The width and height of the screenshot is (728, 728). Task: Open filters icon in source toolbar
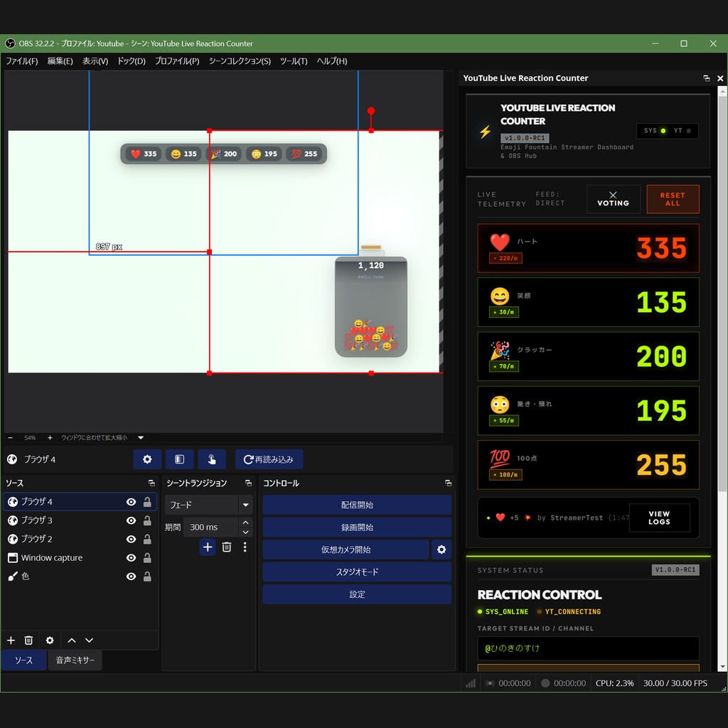pyautogui.click(x=179, y=459)
